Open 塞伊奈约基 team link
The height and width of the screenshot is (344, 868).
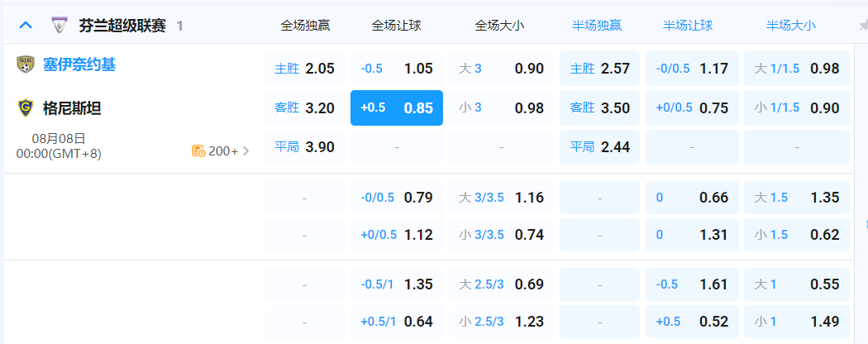tap(79, 64)
